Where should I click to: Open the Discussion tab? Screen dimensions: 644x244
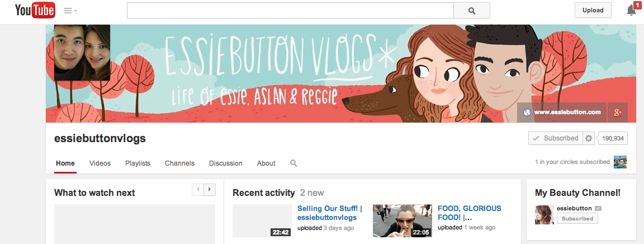tap(225, 163)
